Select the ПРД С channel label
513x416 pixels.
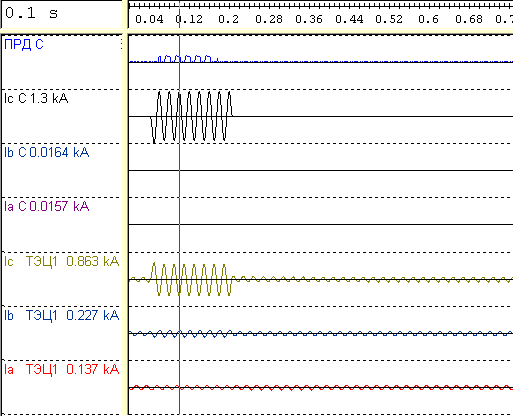coord(24,44)
